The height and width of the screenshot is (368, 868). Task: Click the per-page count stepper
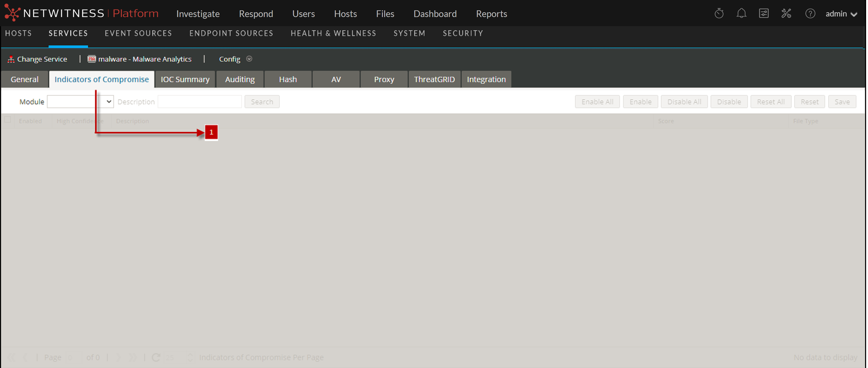coord(190,357)
